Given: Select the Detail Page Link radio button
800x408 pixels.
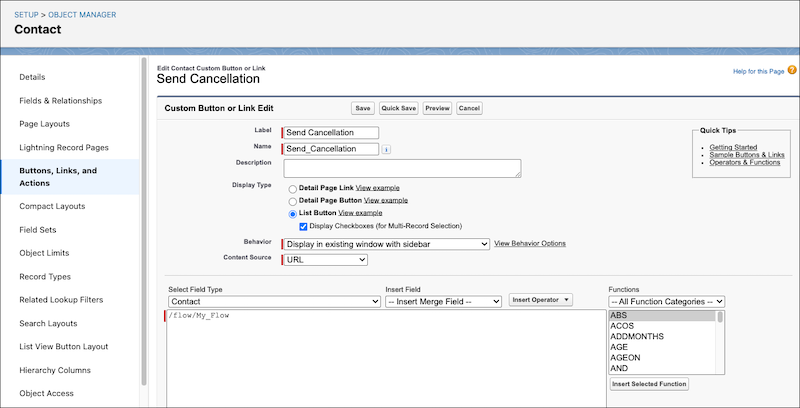Looking at the screenshot, I should (x=292, y=188).
